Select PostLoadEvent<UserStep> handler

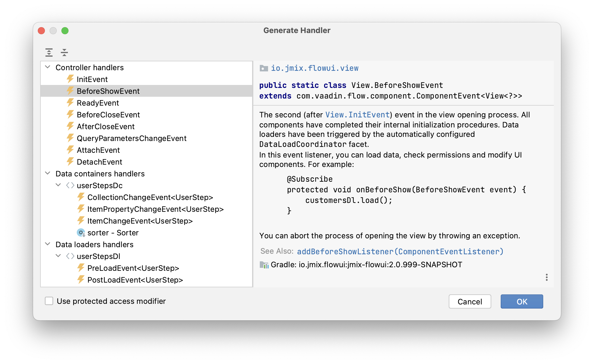[x=135, y=280]
